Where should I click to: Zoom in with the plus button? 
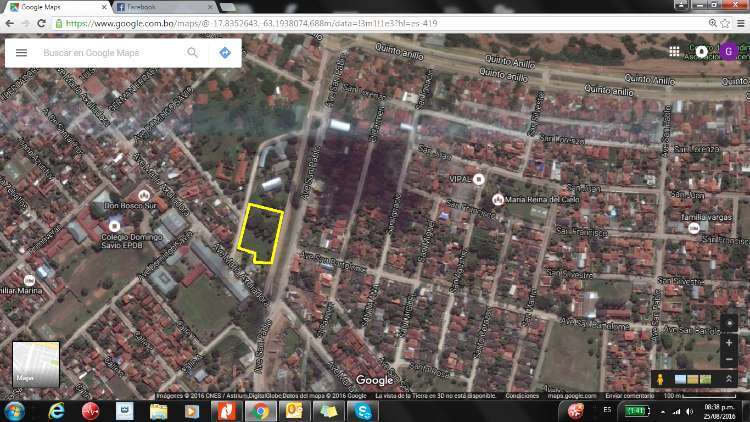(729, 343)
